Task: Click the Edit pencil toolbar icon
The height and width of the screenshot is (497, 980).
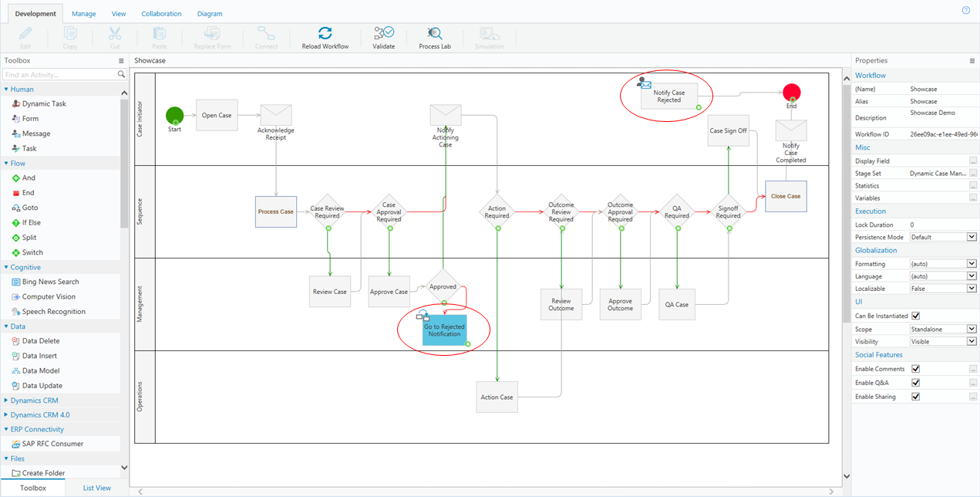Action: point(25,33)
